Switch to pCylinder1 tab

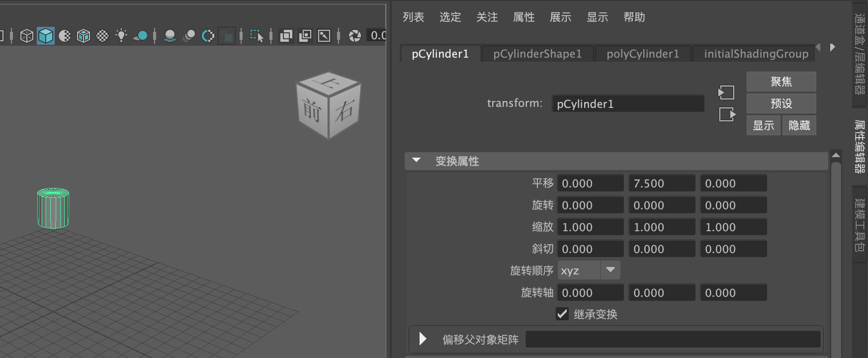(440, 54)
